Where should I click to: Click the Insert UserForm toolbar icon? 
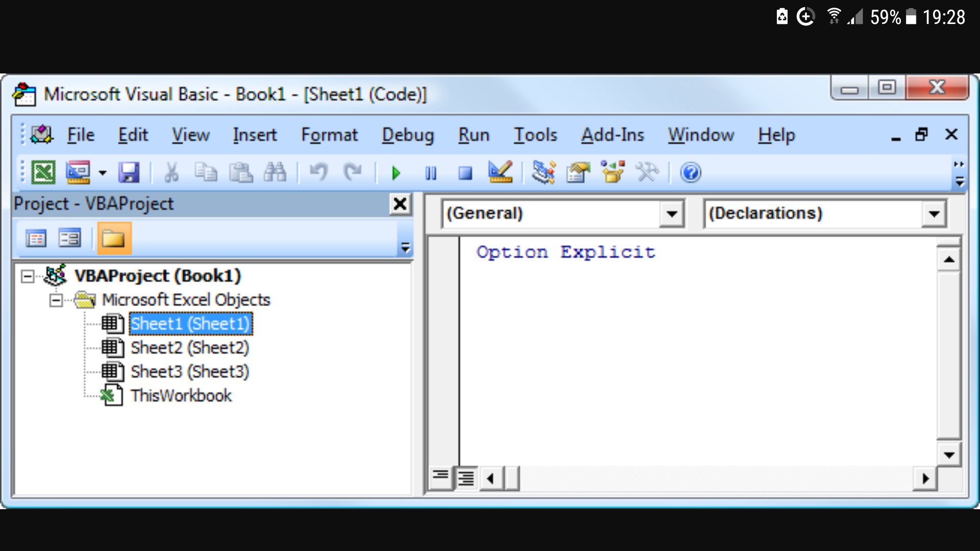click(78, 172)
